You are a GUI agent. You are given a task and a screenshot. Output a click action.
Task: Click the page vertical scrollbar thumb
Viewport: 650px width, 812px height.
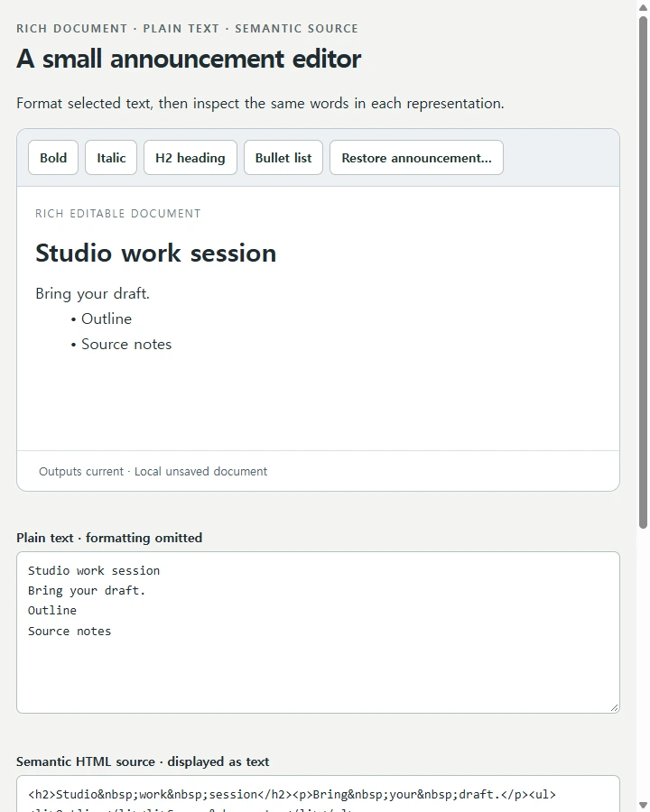643,272
